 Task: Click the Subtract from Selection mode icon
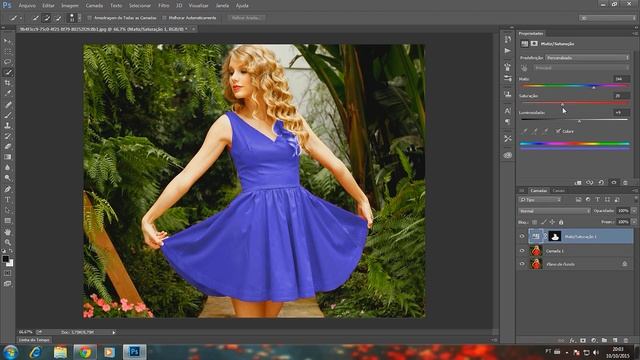click(x=58, y=18)
